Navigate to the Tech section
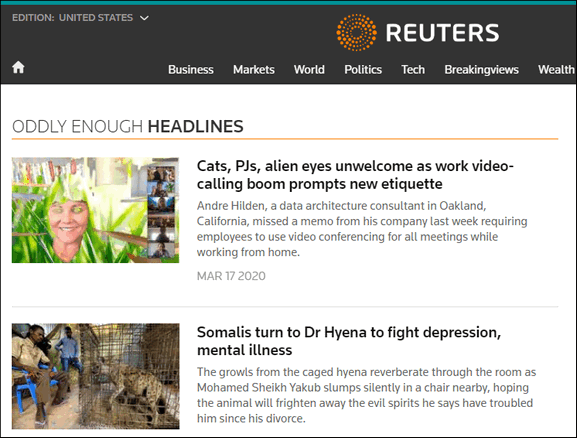 coord(413,70)
